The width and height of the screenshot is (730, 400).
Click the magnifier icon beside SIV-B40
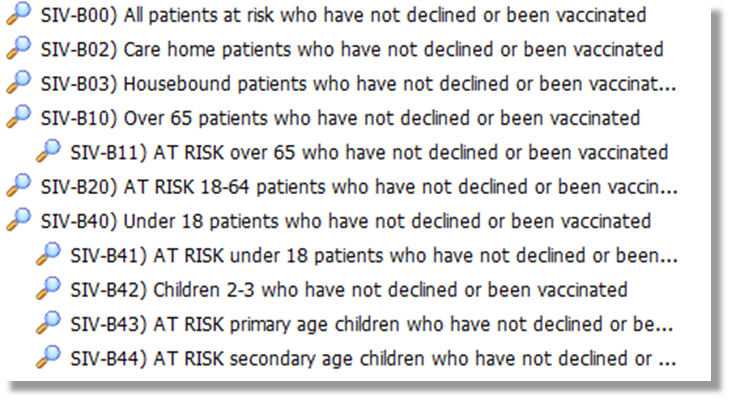(x=19, y=219)
